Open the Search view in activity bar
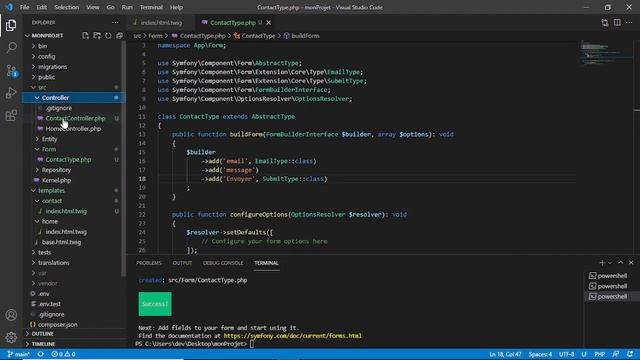Viewport: 640px width, 360px height. (11, 48)
